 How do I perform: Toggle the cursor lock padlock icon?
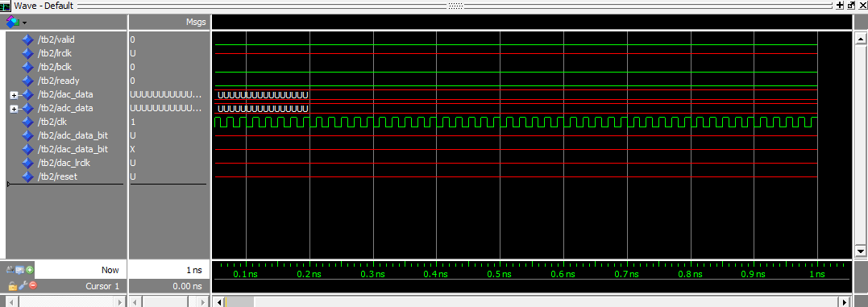tap(13, 286)
